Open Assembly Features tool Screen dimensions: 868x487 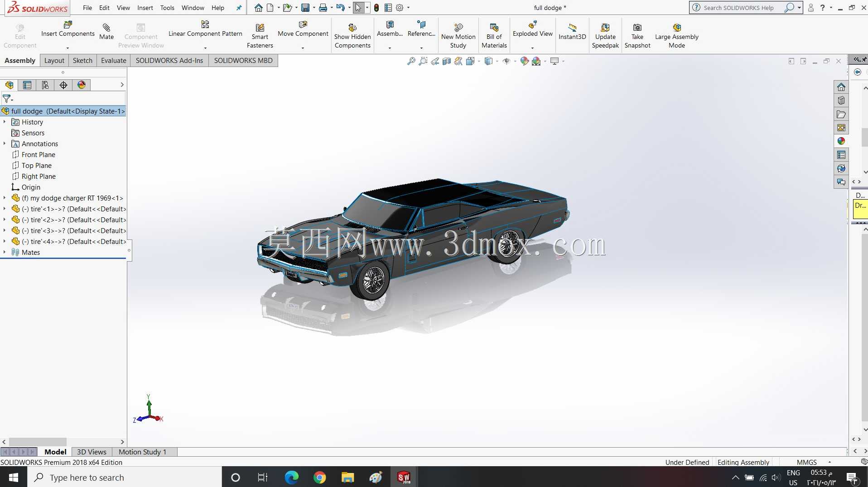click(x=390, y=29)
